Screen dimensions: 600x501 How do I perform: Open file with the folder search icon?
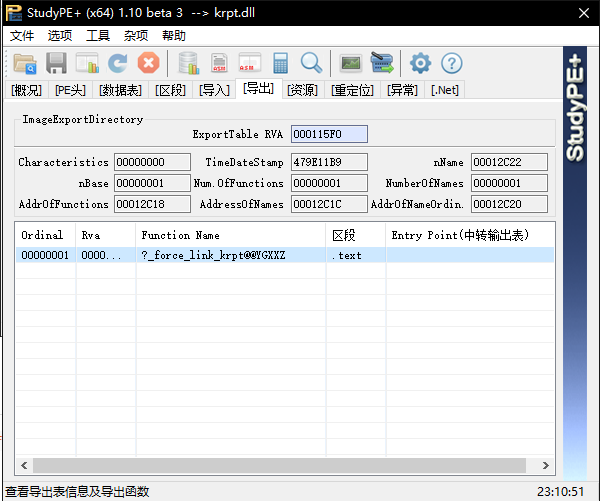(25, 63)
